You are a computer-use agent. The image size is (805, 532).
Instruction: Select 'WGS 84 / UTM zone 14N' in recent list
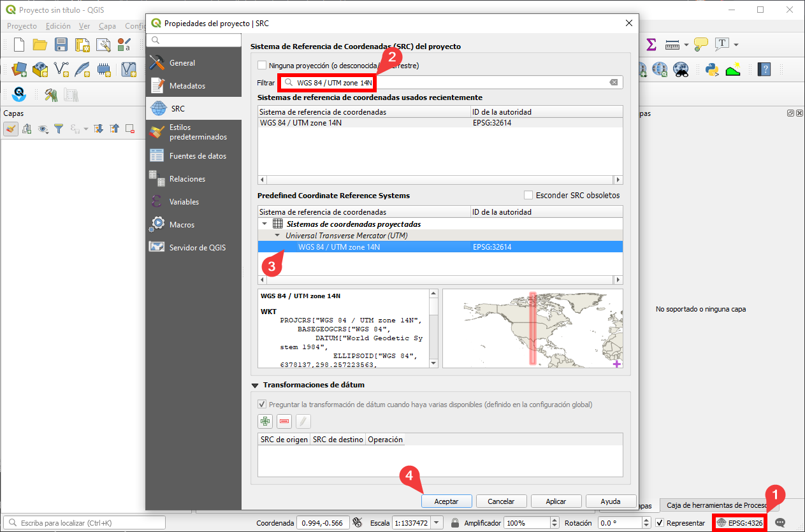301,123
